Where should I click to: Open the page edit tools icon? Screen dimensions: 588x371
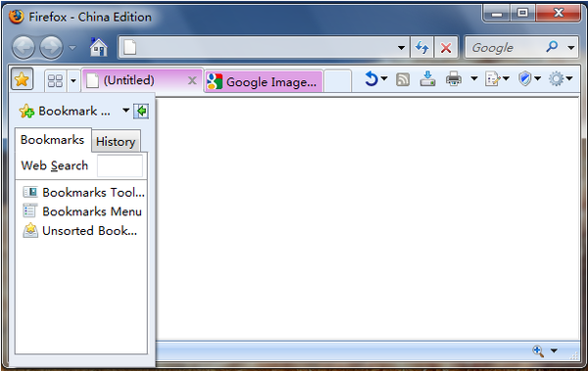point(493,79)
